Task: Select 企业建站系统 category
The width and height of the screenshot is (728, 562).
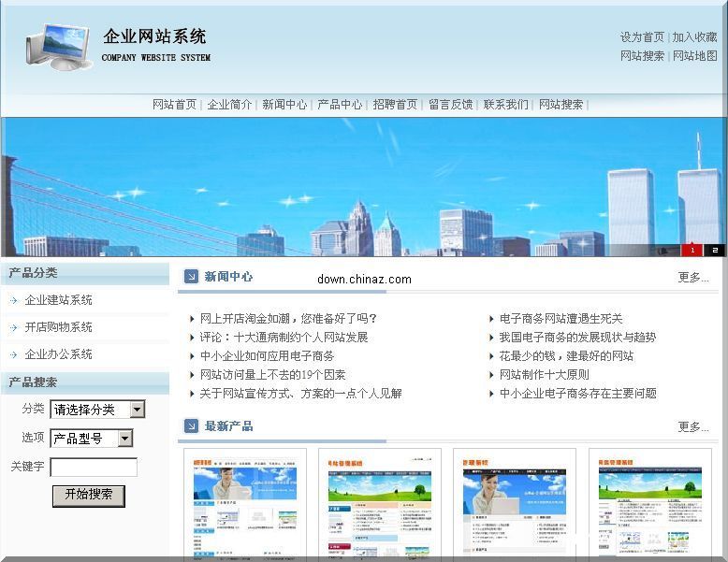Action: 59,300
